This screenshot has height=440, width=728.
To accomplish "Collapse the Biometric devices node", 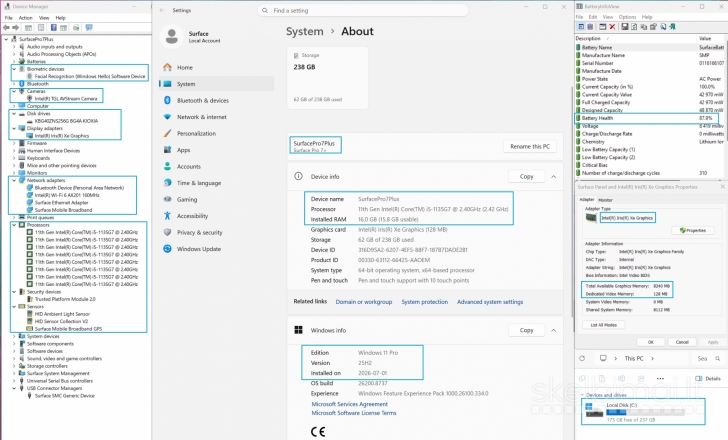I will click(x=14, y=69).
